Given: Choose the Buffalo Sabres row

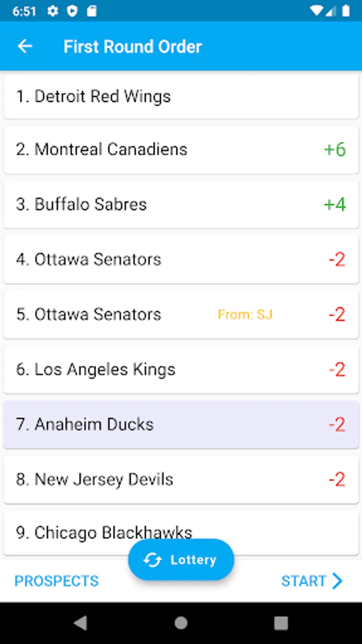Looking at the screenshot, I should tap(181, 204).
